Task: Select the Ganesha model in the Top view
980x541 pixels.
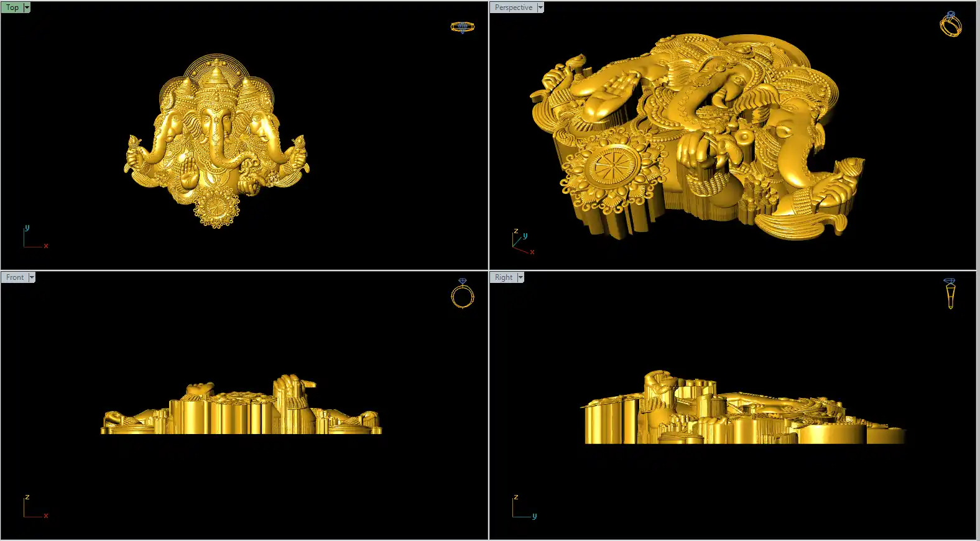Action: click(216, 143)
